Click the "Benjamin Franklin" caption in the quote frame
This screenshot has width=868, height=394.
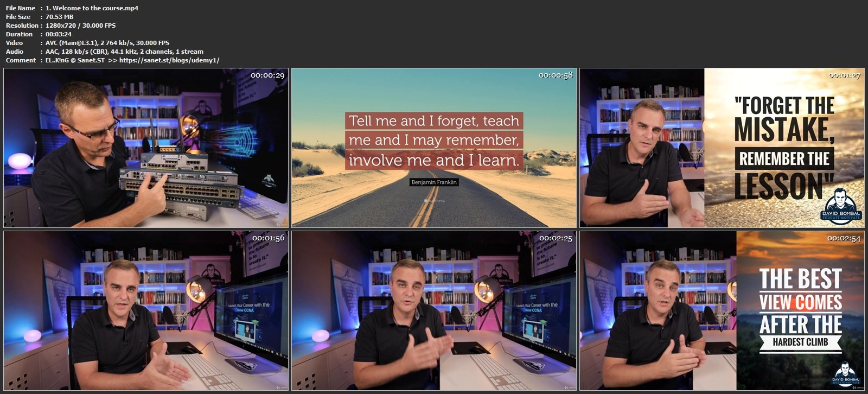pyautogui.click(x=434, y=182)
